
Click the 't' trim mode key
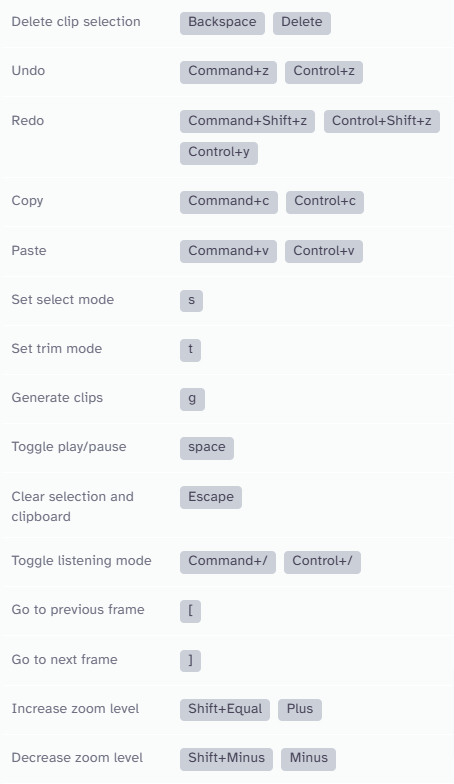coord(190,350)
